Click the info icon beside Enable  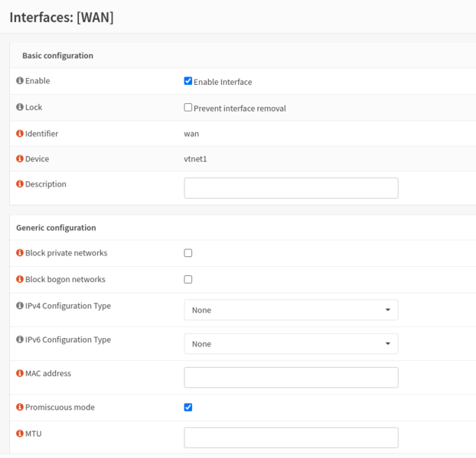[x=20, y=80]
